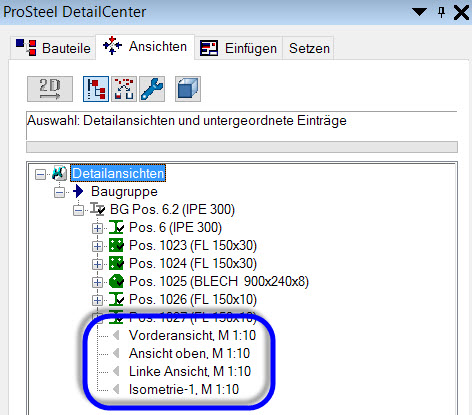Open settings with the wrench icon
Viewport: 472px width, 415px height.
tap(152, 89)
